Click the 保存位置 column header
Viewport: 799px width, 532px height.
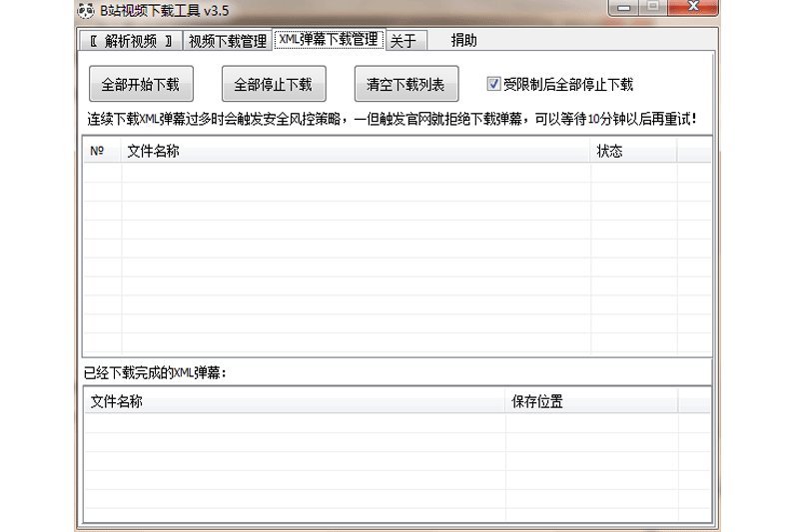[x=591, y=401]
